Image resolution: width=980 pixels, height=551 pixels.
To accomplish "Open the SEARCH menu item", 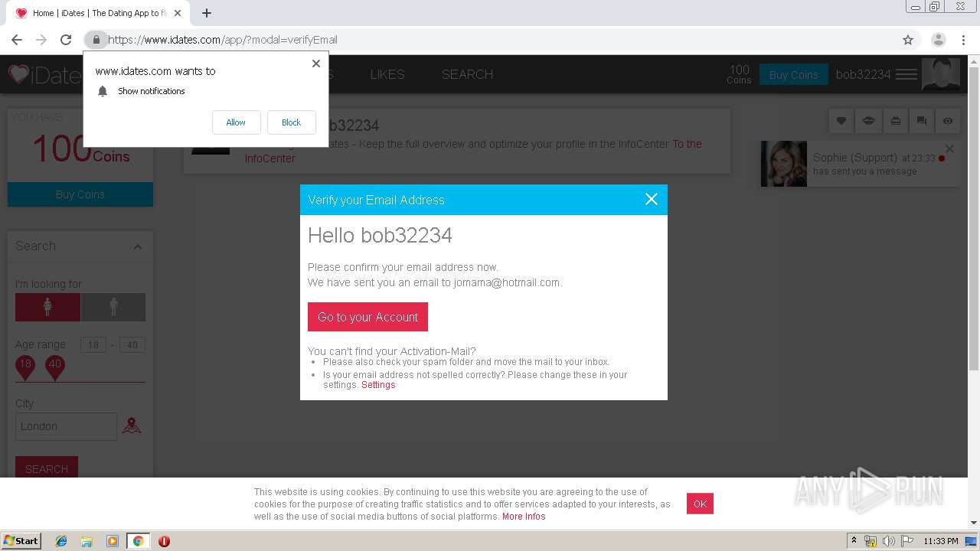I will pyautogui.click(x=467, y=74).
